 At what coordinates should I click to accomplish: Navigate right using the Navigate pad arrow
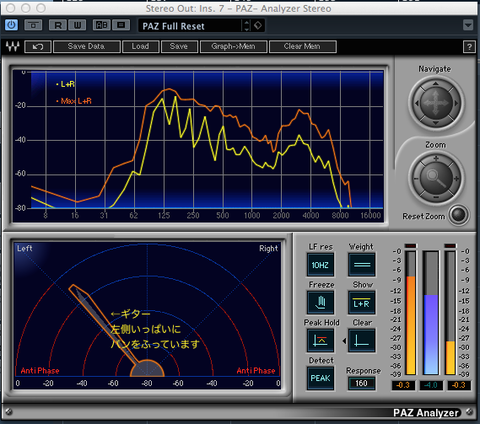coord(456,103)
